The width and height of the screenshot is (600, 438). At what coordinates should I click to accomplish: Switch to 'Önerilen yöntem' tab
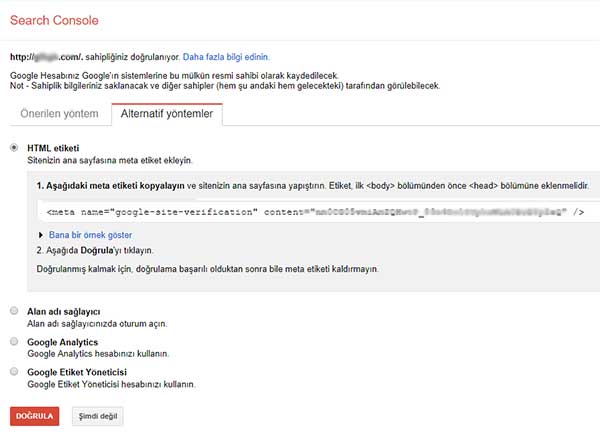click(x=59, y=114)
